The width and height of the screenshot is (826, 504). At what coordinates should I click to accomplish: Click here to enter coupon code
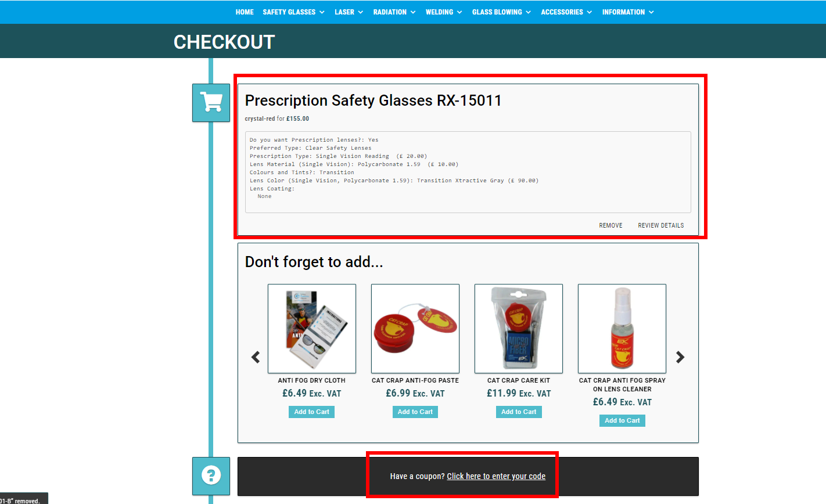(x=496, y=476)
